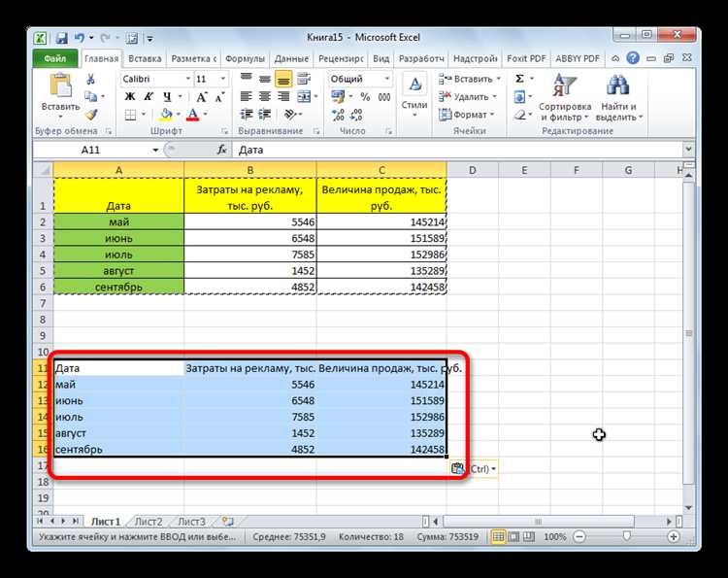Viewport: 728px width, 578px height.
Task: Click the Save icon in quick access toolbar
Action: click(x=61, y=38)
